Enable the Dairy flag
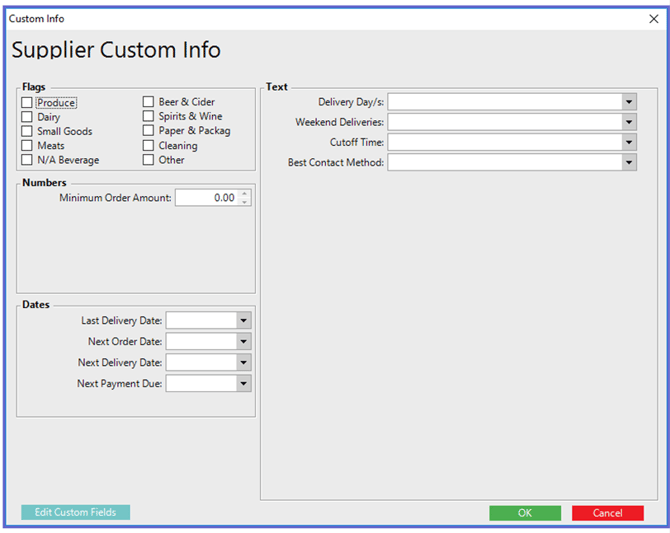This screenshot has width=670, height=533. tap(27, 117)
